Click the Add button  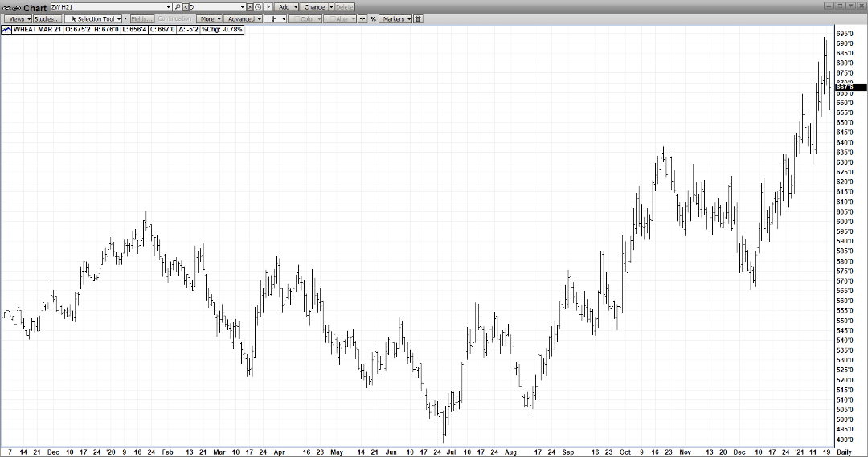[284, 7]
